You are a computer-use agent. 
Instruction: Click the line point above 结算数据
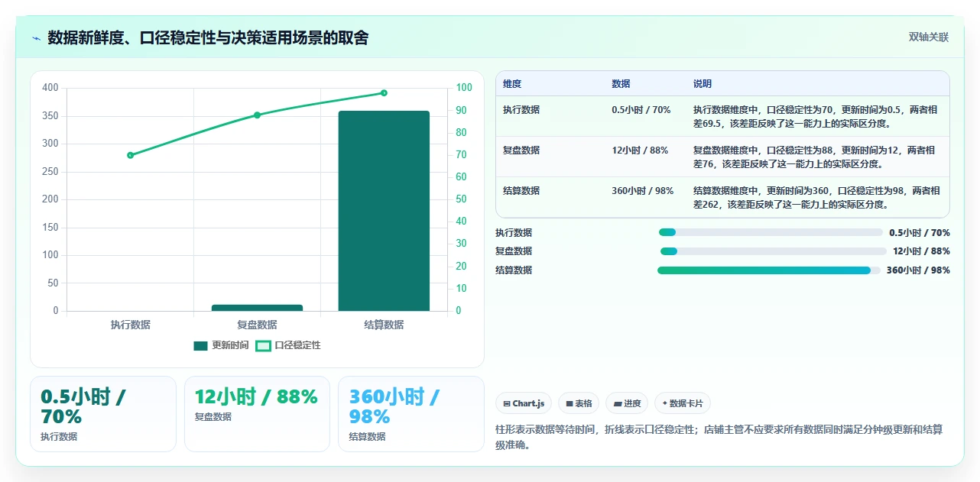384,93
